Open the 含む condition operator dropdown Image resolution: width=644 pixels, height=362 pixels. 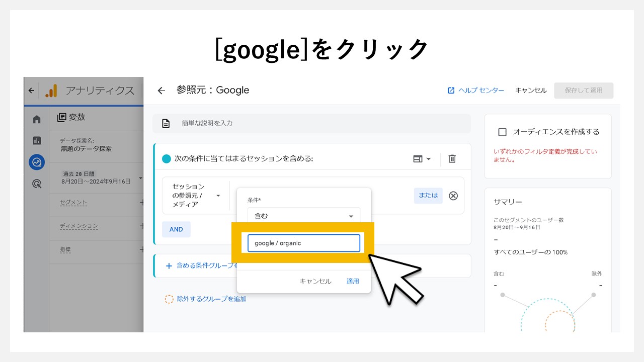tap(303, 215)
